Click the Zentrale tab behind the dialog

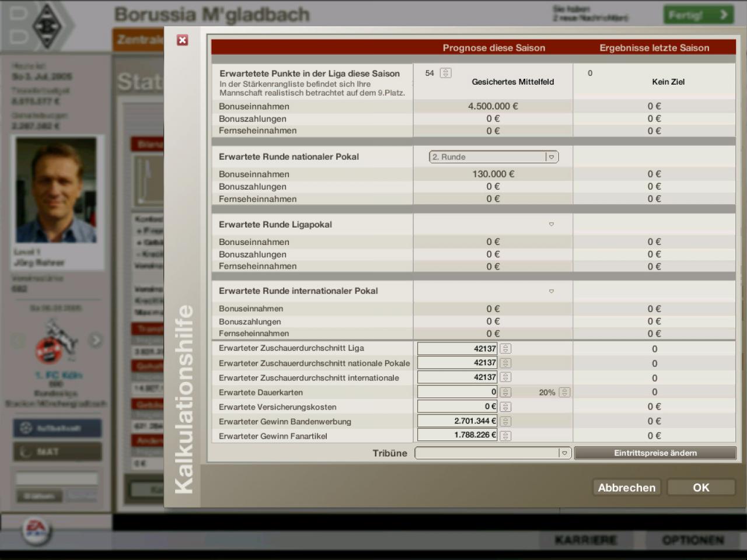(x=138, y=40)
